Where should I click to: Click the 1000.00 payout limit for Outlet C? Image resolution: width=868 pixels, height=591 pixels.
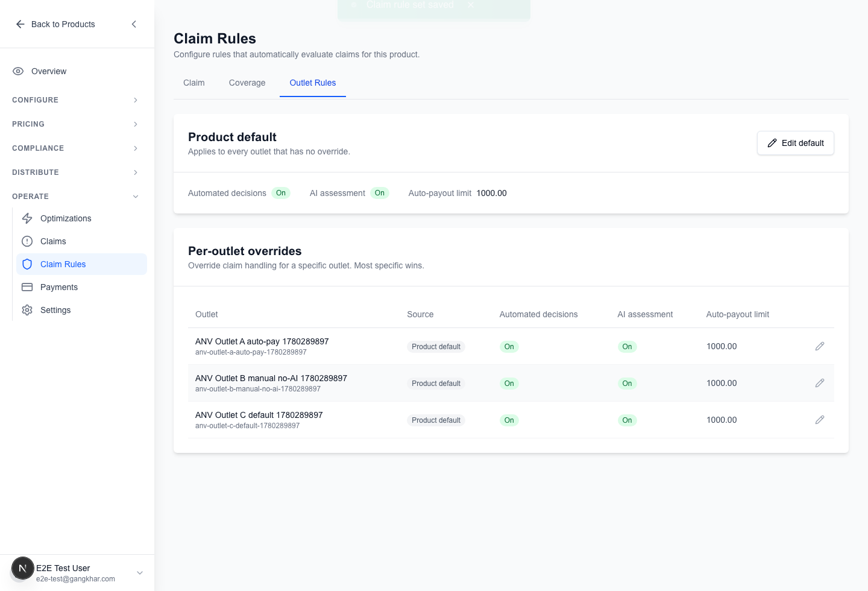tap(722, 420)
